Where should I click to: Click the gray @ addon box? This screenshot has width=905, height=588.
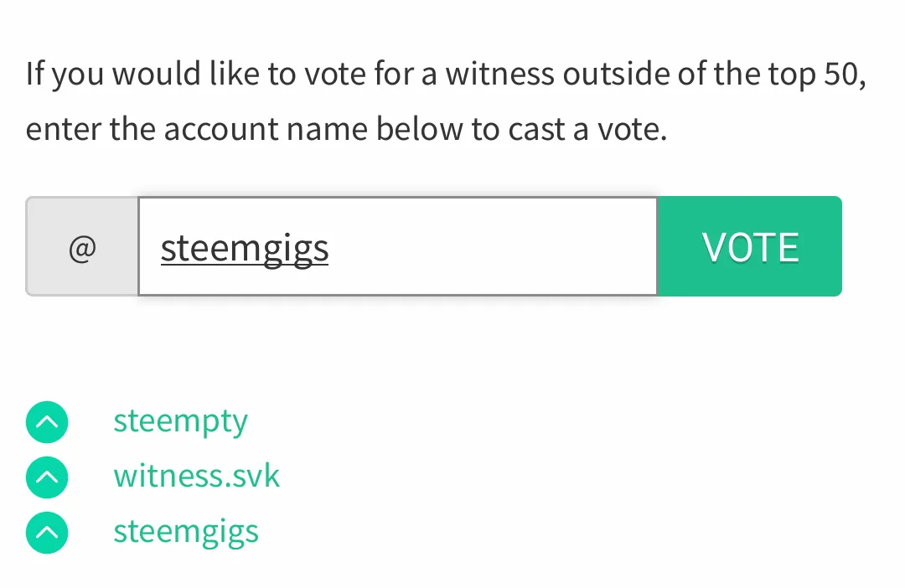pos(82,246)
